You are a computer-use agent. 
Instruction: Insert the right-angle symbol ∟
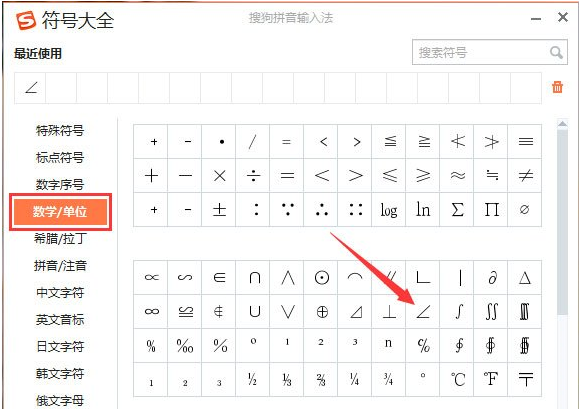tap(423, 278)
